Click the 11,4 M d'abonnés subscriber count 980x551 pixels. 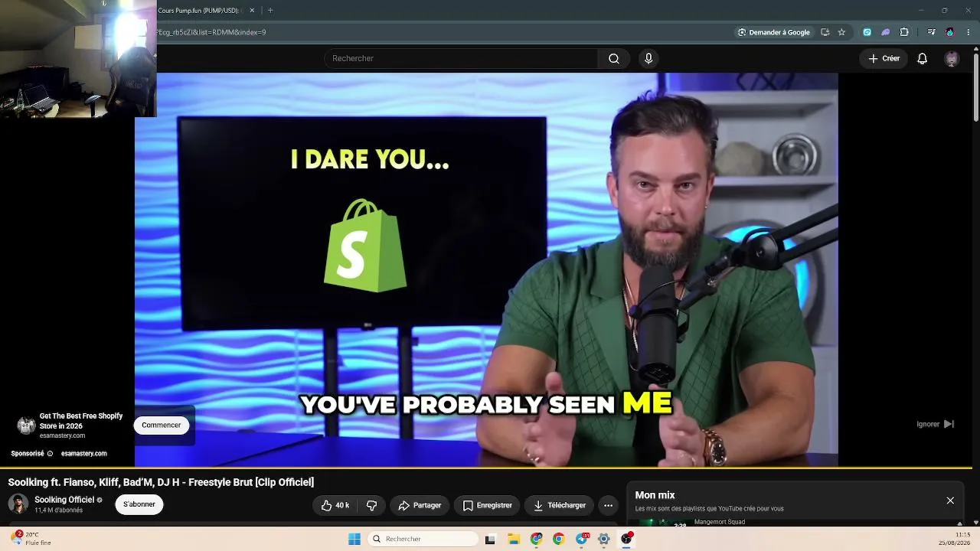pos(58,510)
